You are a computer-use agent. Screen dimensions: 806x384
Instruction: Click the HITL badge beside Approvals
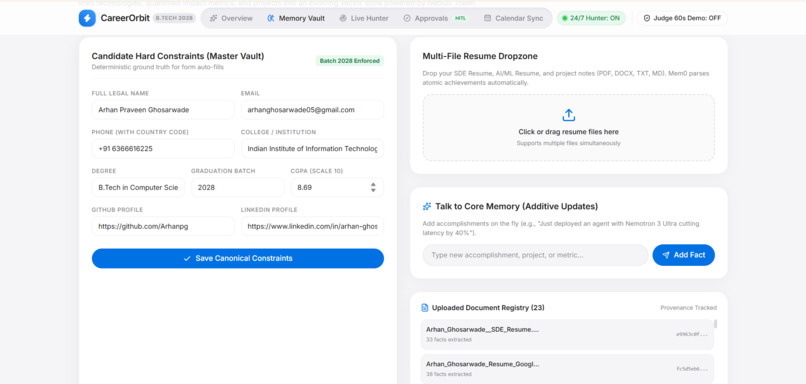click(460, 18)
